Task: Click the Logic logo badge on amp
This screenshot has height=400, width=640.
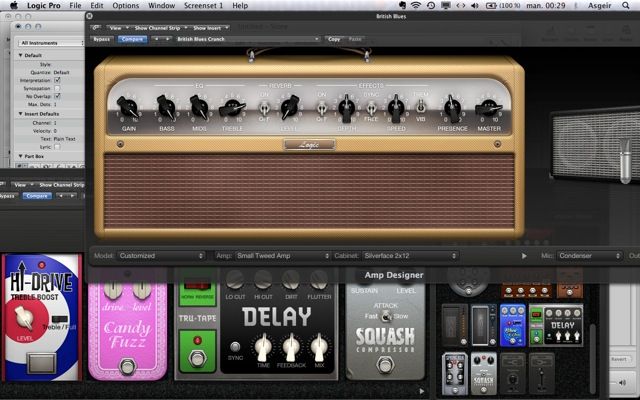Action: (309, 144)
